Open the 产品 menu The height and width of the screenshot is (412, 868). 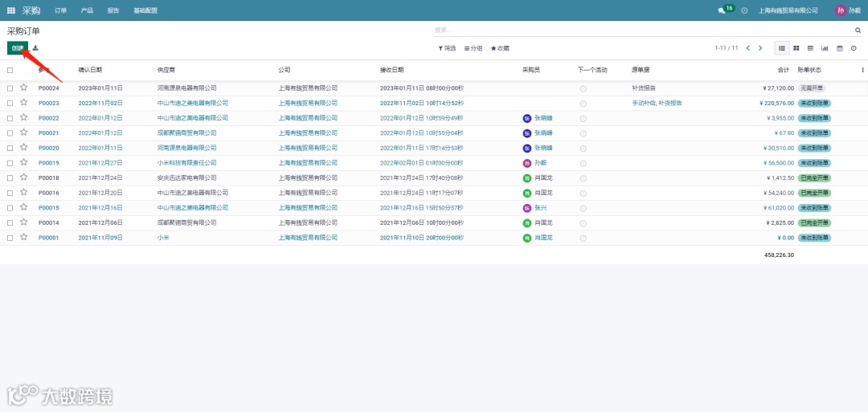pyautogui.click(x=87, y=10)
